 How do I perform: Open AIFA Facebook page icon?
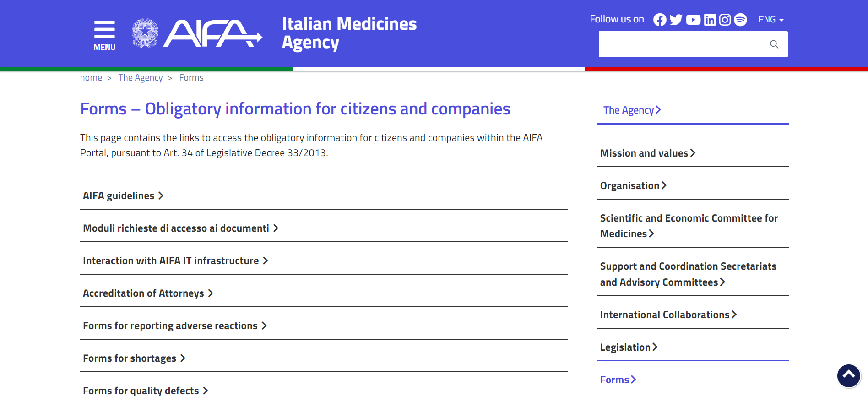coord(660,20)
